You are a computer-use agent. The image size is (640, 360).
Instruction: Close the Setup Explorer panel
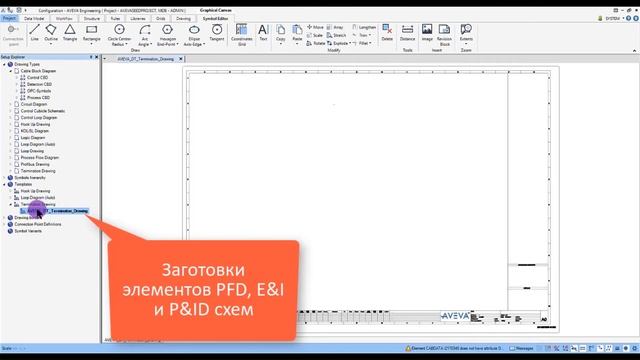pyautogui.click(x=96, y=57)
